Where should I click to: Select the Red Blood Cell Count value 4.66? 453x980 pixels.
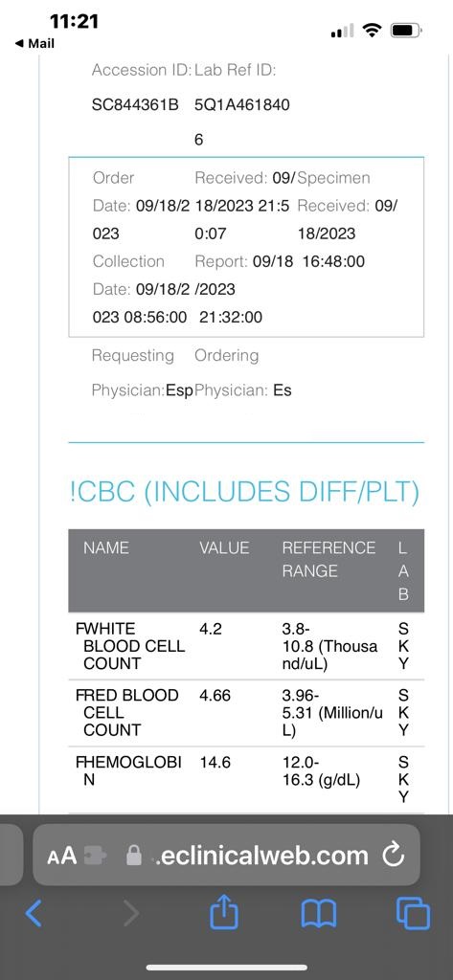click(215, 695)
